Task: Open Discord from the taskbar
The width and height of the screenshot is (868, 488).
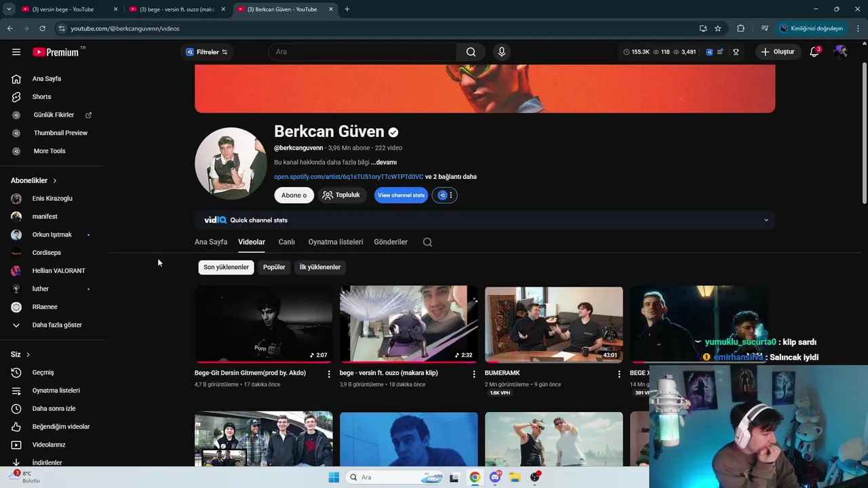Action: coord(496,477)
